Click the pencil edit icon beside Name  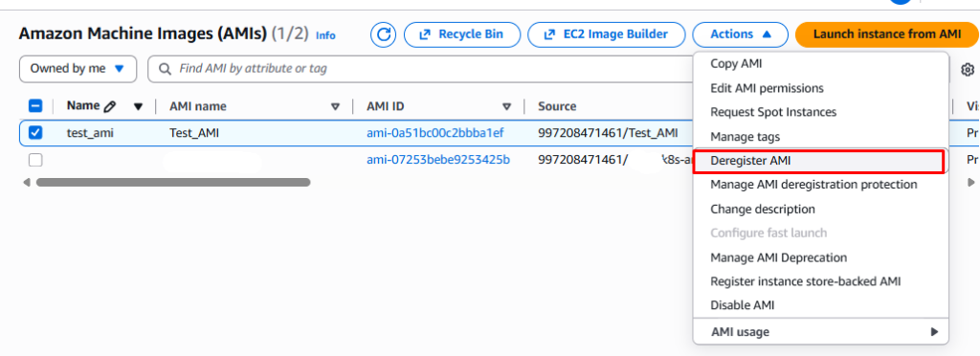click(x=110, y=107)
